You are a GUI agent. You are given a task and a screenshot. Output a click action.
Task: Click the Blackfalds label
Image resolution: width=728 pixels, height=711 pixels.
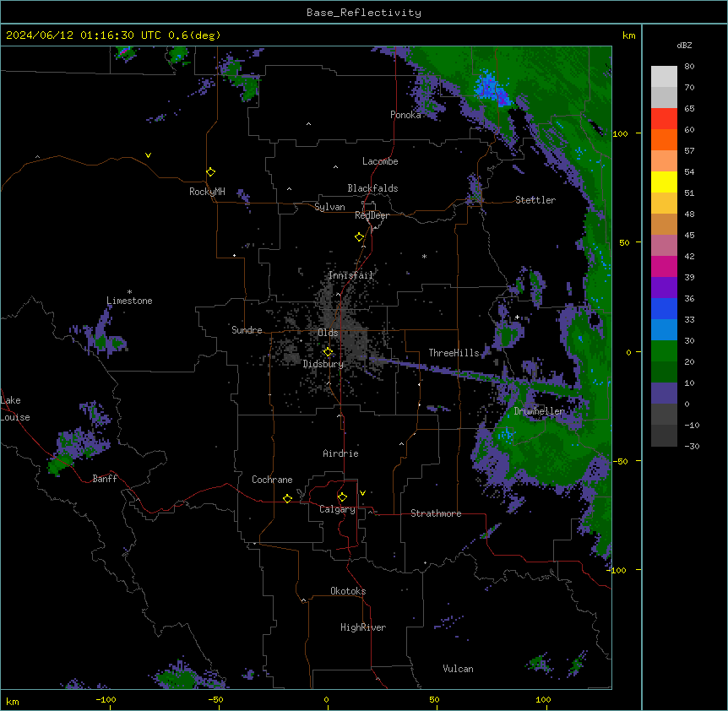click(372, 188)
